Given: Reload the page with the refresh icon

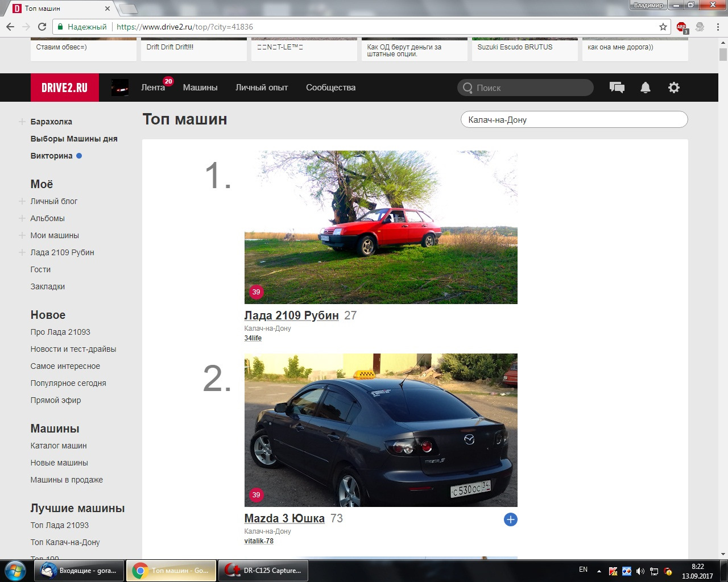Looking at the screenshot, I should 42,27.
